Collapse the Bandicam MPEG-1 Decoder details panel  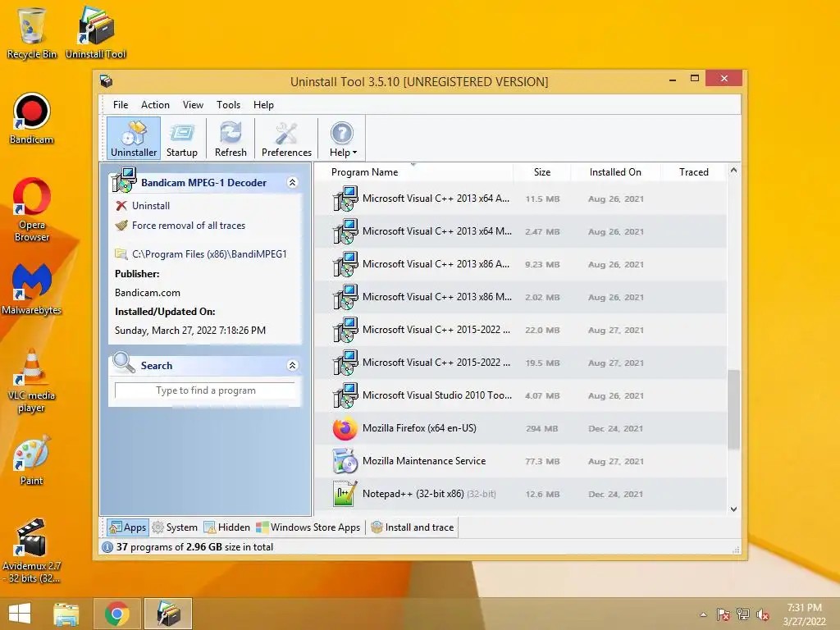pos(293,182)
